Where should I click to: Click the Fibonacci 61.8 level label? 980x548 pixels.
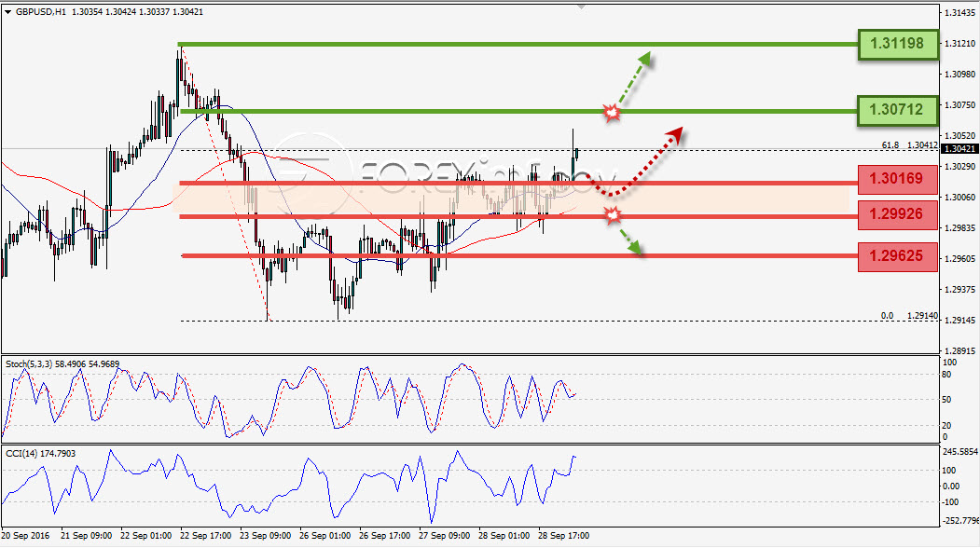click(909, 145)
